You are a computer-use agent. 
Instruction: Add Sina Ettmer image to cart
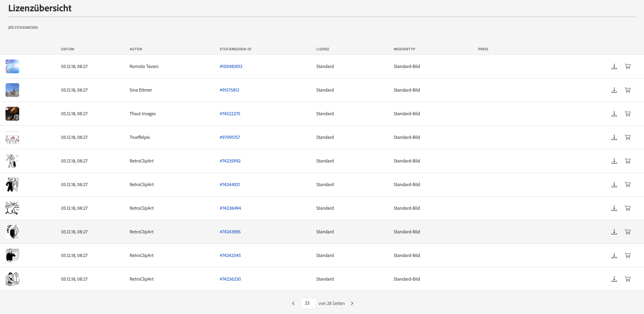628,90
